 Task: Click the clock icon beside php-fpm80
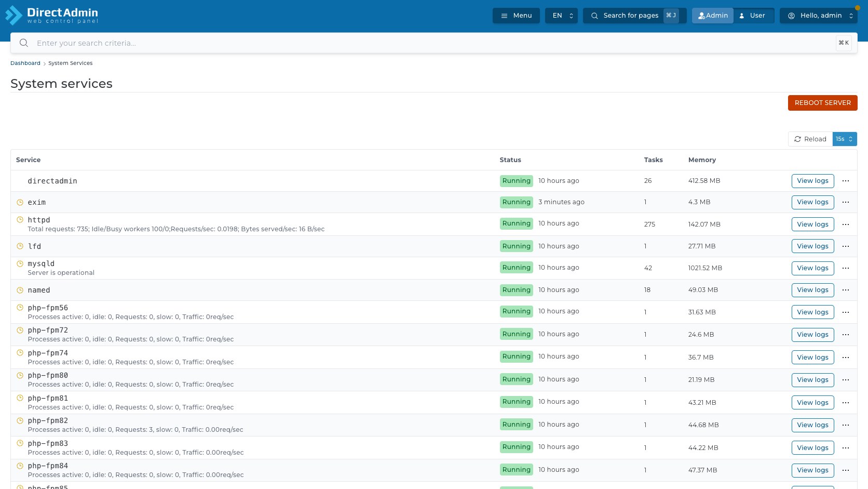click(x=20, y=375)
